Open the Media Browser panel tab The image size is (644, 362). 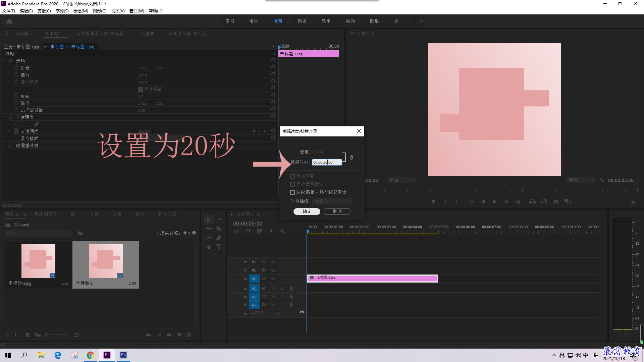[45, 214]
